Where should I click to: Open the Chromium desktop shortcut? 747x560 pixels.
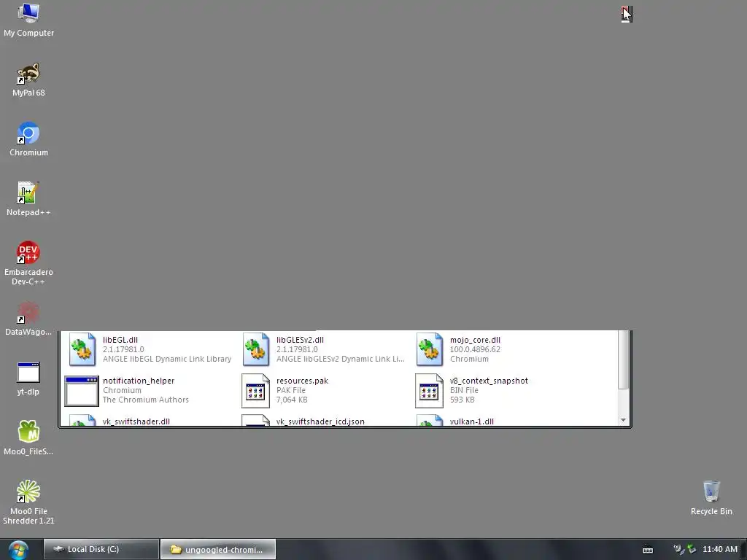pos(28,139)
